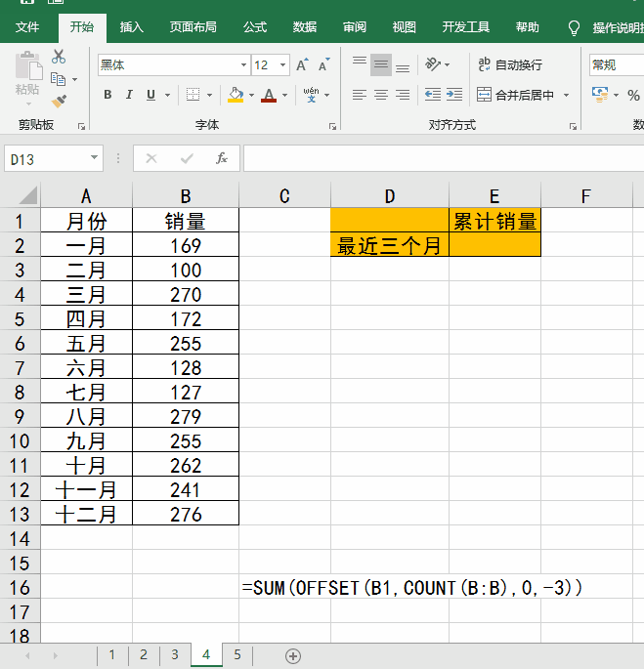This screenshot has height=669, width=644.
Task: Align cell text to the right
Action: [403, 95]
